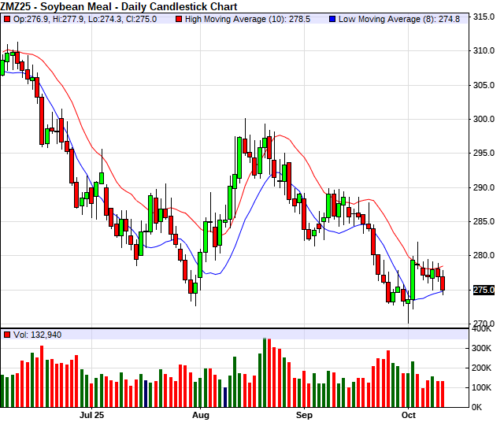This screenshot has width=504, height=422.
Task: Click the divider between price and volume panels
Action: (x=236, y=328)
